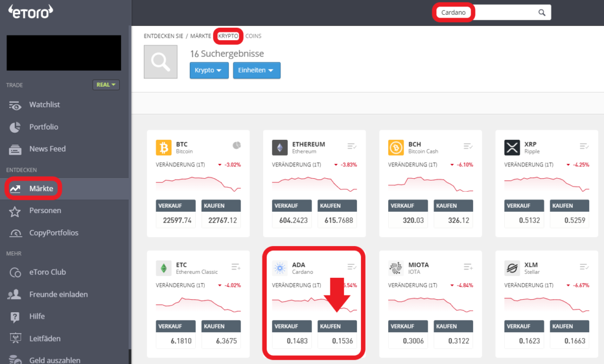Toggle watchlist icon on MIOTA card
Screen dimensions: 604x364
(468, 267)
